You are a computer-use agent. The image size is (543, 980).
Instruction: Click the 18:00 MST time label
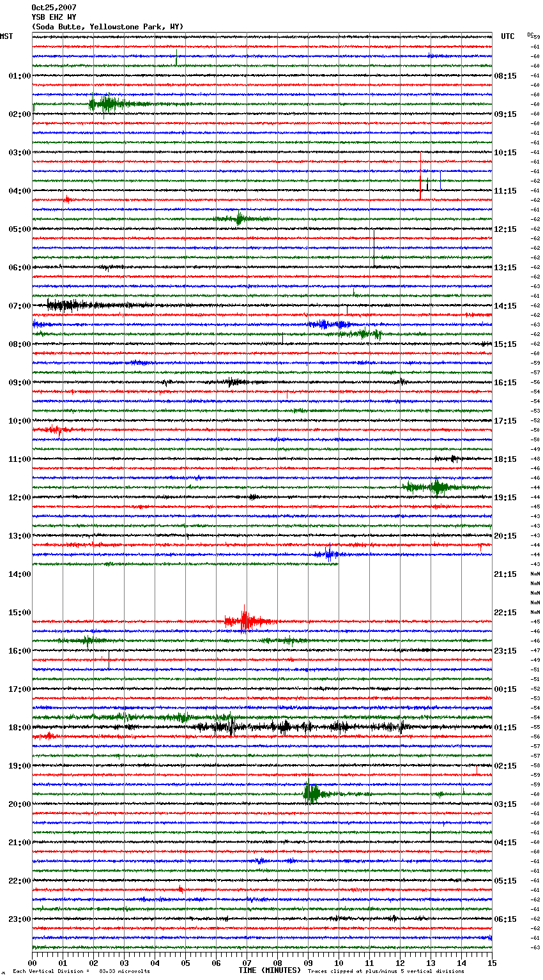(x=19, y=728)
